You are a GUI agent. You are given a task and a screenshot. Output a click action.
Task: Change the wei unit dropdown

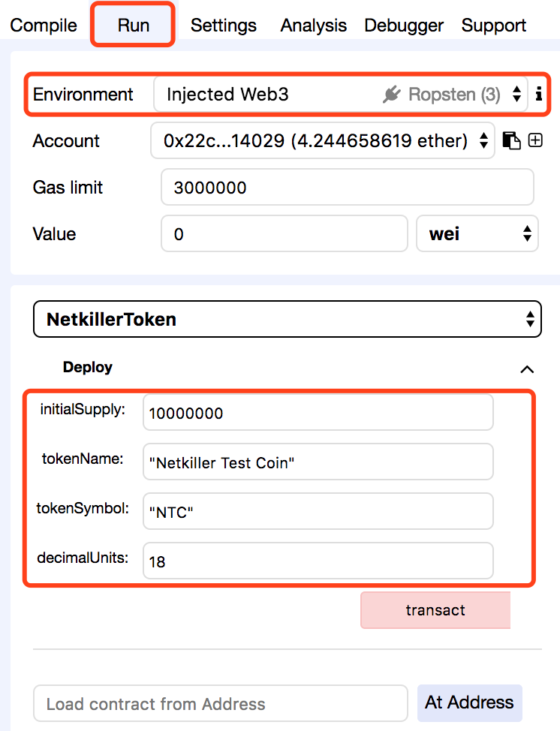click(x=477, y=234)
